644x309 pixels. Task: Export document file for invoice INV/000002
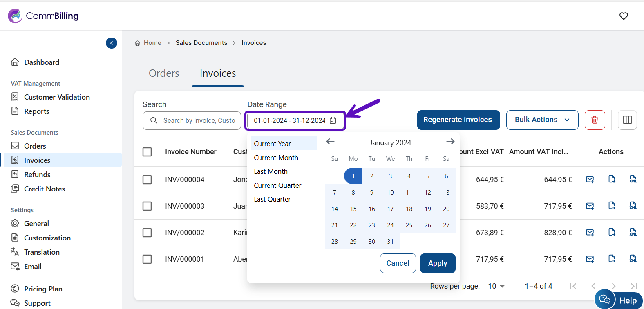[612, 232]
